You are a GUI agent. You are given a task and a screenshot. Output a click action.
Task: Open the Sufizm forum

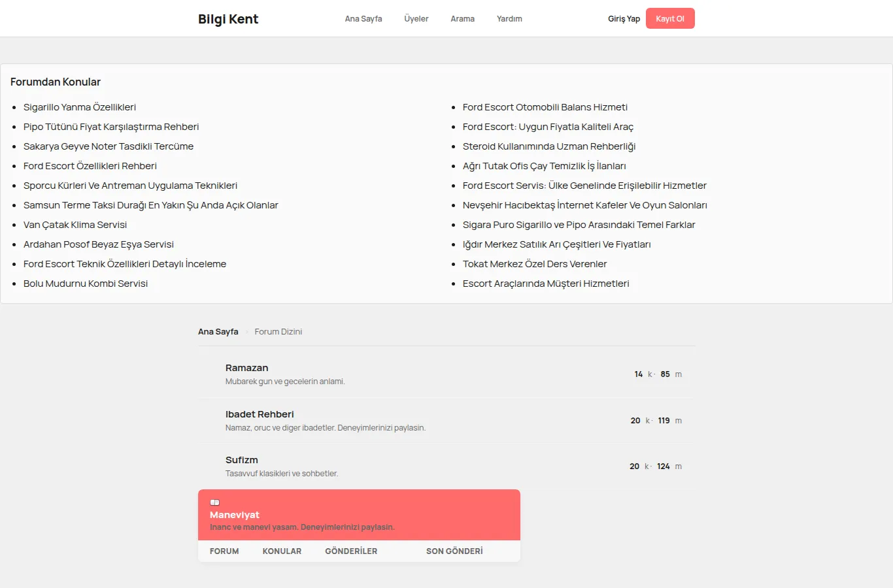click(x=242, y=460)
